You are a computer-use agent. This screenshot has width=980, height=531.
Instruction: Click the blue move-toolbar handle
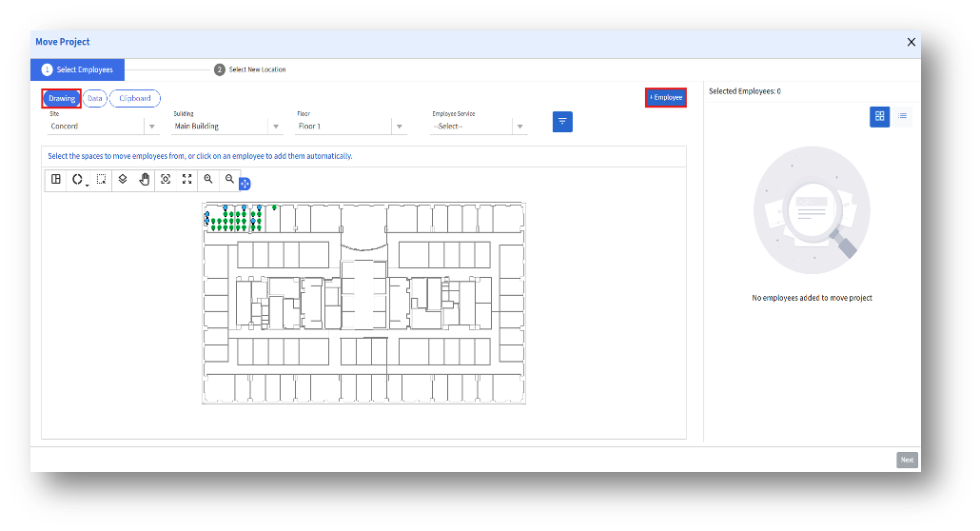[245, 184]
